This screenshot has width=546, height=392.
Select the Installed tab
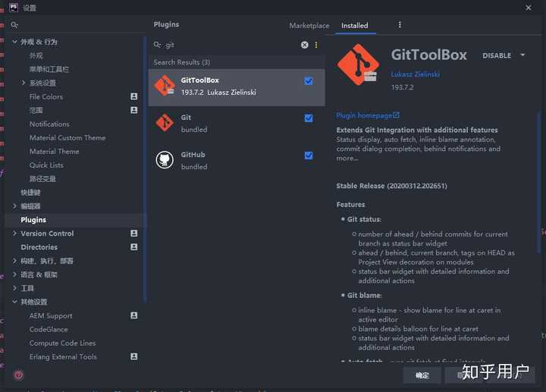point(354,26)
